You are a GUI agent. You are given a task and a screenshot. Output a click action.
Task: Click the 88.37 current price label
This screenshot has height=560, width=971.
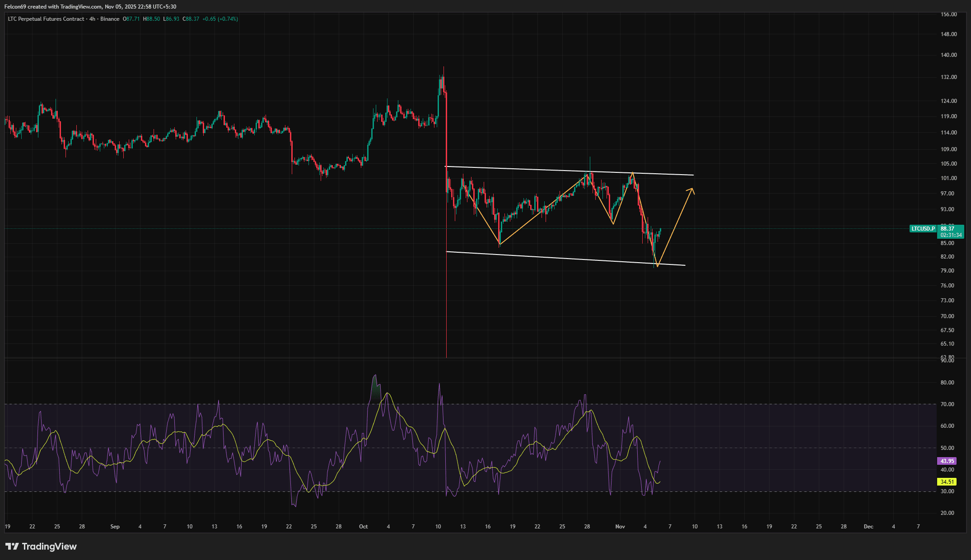(947, 229)
